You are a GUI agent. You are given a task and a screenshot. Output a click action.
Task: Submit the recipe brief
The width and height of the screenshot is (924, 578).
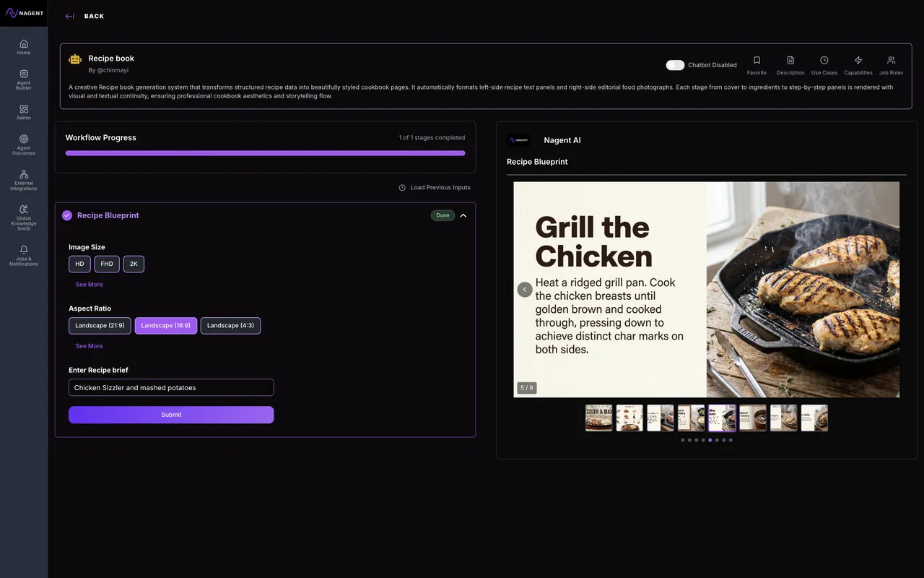(171, 415)
